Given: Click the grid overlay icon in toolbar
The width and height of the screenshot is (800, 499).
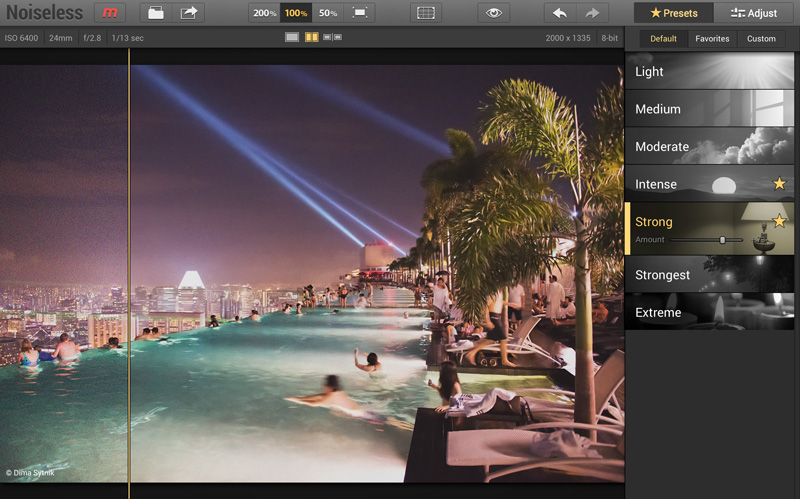Looking at the screenshot, I should [426, 13].
